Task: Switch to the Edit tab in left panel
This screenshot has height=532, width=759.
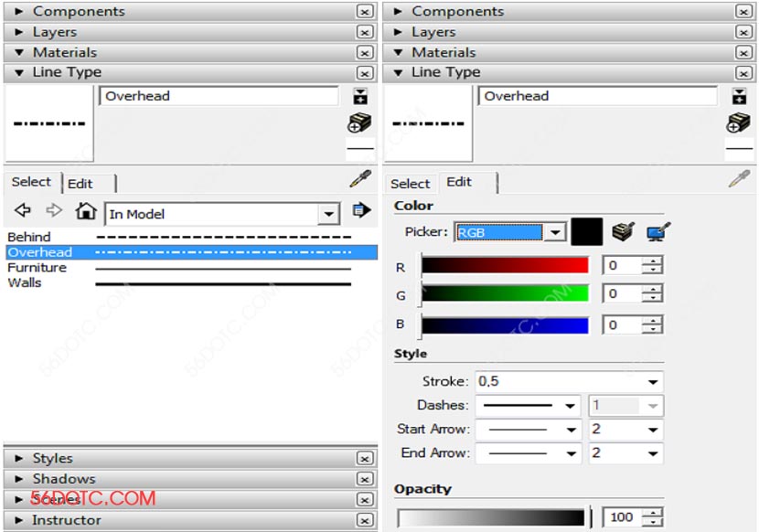Action: coord(80,183)
